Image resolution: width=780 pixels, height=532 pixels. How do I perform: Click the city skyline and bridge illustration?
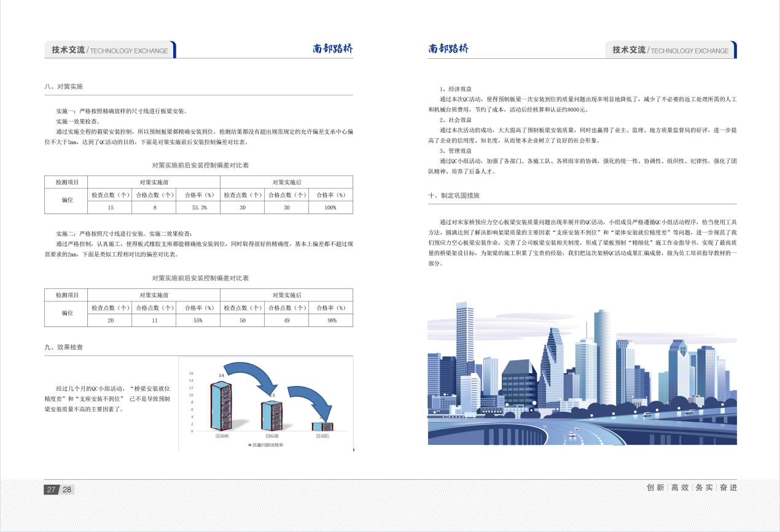click(582, 373)
